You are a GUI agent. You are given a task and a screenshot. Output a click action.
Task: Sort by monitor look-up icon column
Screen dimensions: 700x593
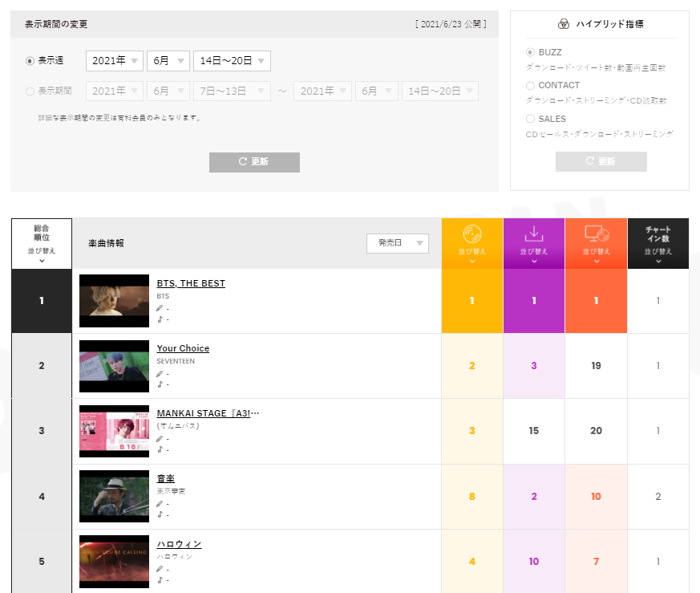point(596,244)
